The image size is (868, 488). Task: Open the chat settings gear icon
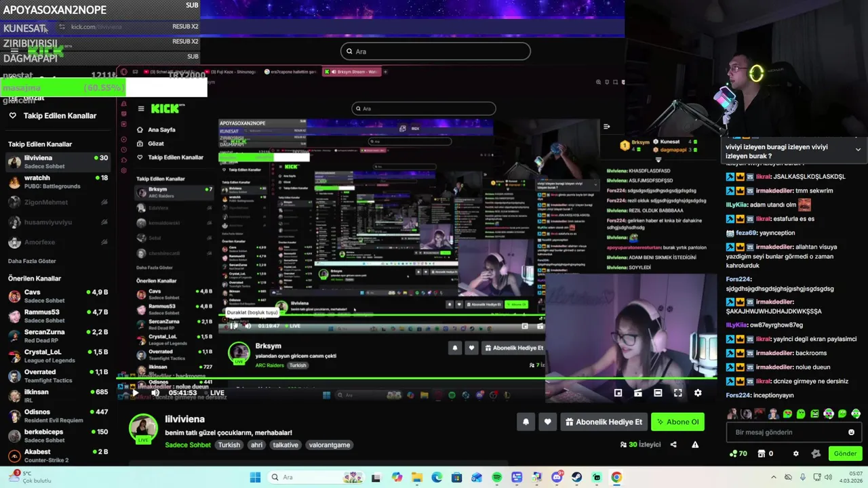[x=795, y=453]
